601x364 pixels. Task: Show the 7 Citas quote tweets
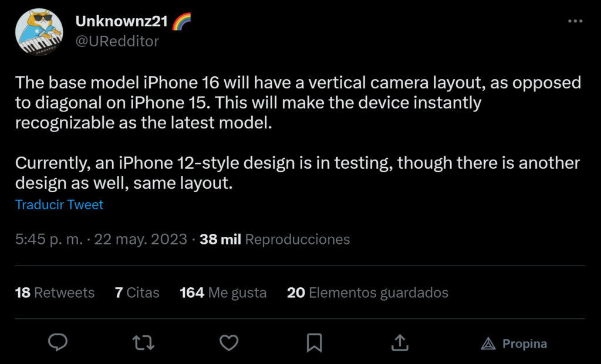137,292
